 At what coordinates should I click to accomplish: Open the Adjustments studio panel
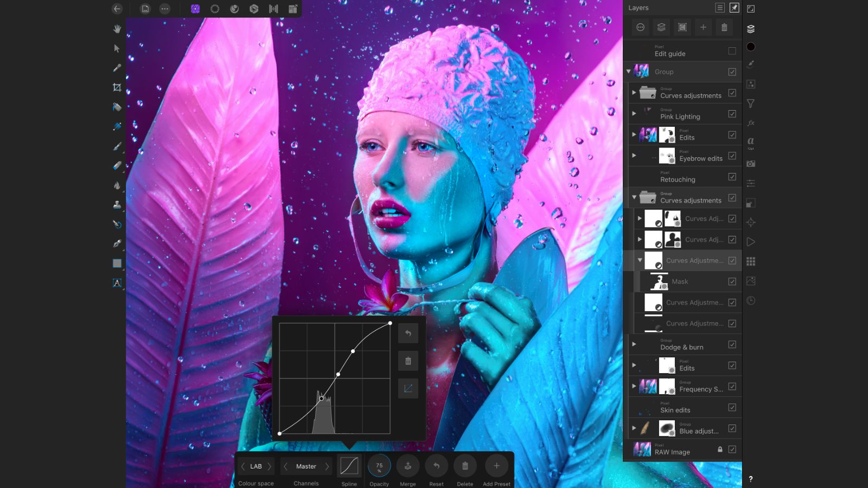(751, 85)
